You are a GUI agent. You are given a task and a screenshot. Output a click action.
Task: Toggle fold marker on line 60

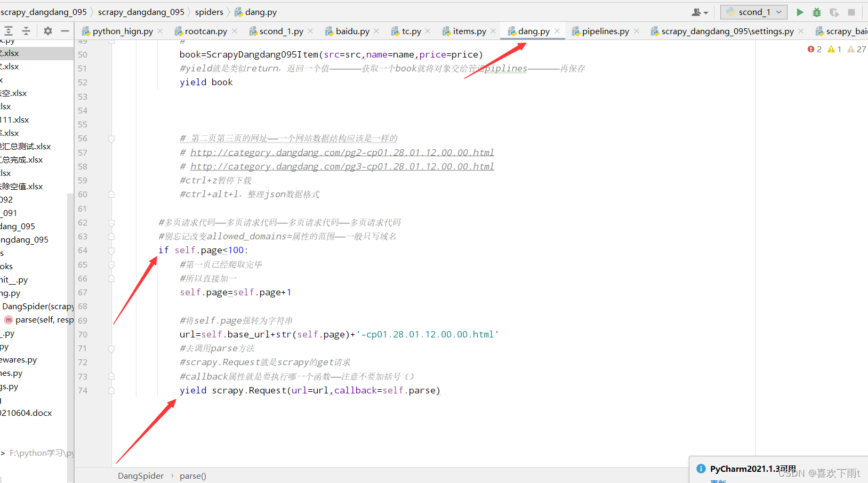point(111,195)
